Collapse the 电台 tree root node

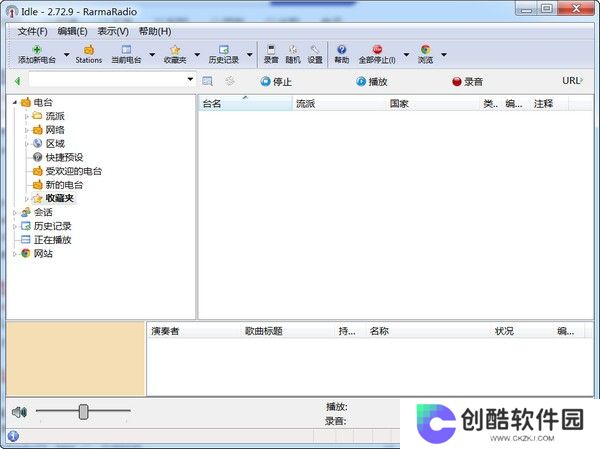click(15, 102)
